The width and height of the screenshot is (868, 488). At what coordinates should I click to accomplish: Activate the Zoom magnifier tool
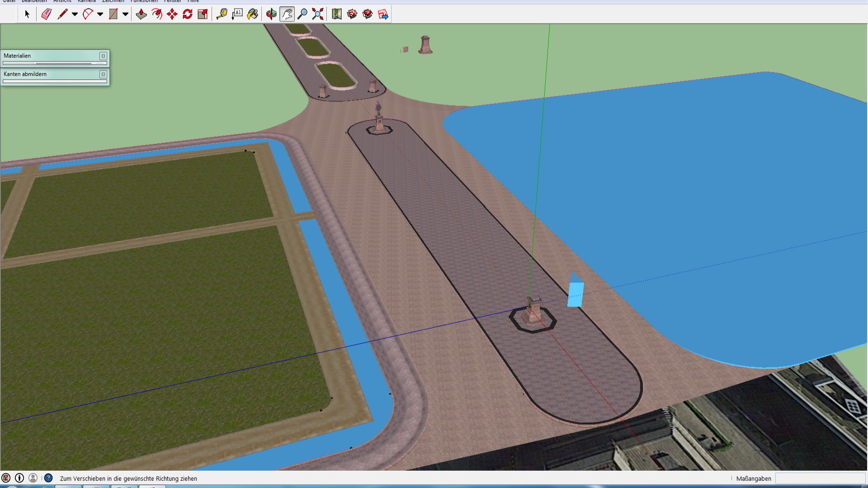click(302, 14)
